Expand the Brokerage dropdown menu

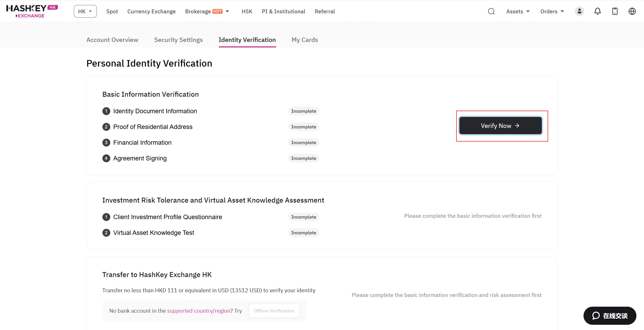pyautogui.click(x=207, y=11)
